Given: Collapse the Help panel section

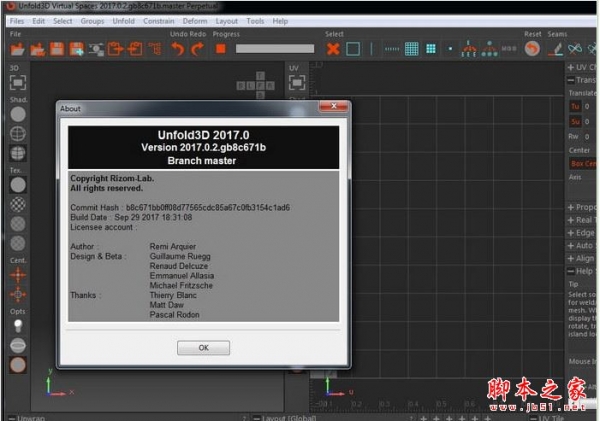Looking at the screenshot, I should [571, 271].
